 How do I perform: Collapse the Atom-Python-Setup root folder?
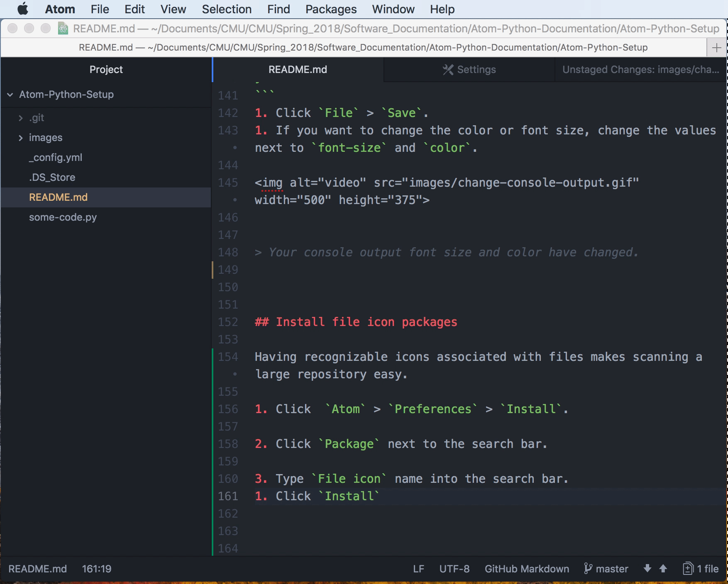tap(10, 95)
